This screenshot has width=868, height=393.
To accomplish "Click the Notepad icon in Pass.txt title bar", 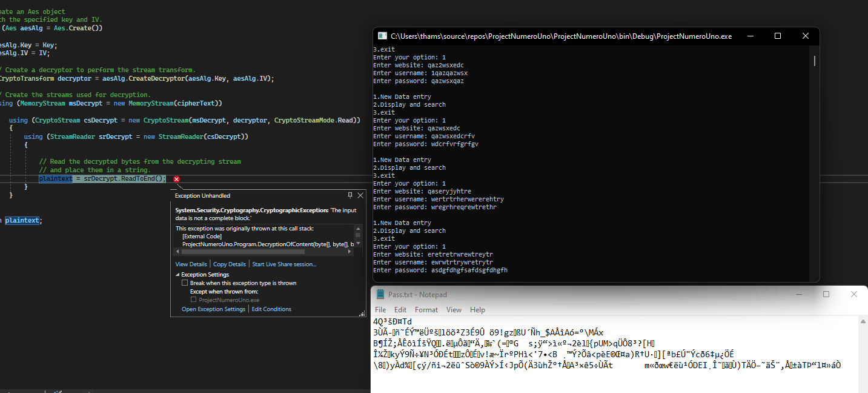I will tap(380, 294).
